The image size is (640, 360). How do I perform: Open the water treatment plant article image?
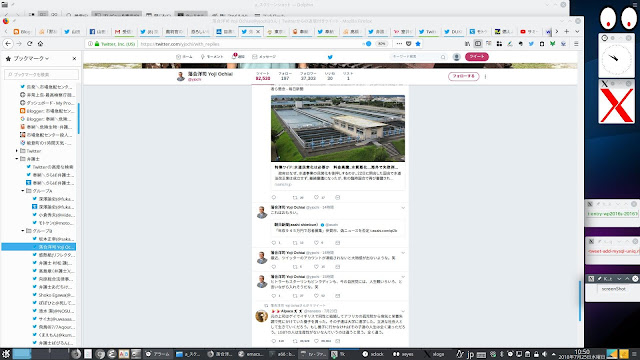click(x=338, y=128)
